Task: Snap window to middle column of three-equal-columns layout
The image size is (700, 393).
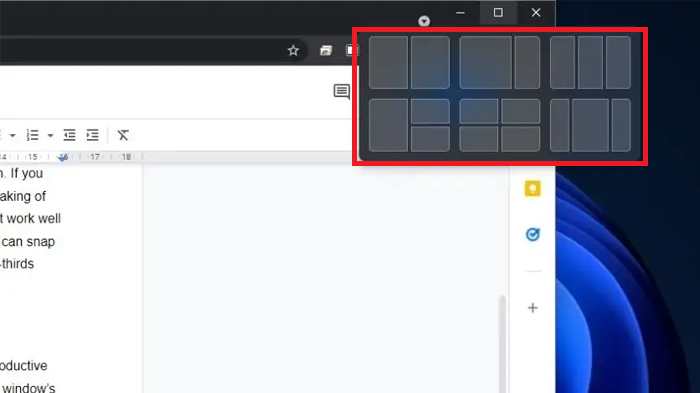Action: point(590,63)
